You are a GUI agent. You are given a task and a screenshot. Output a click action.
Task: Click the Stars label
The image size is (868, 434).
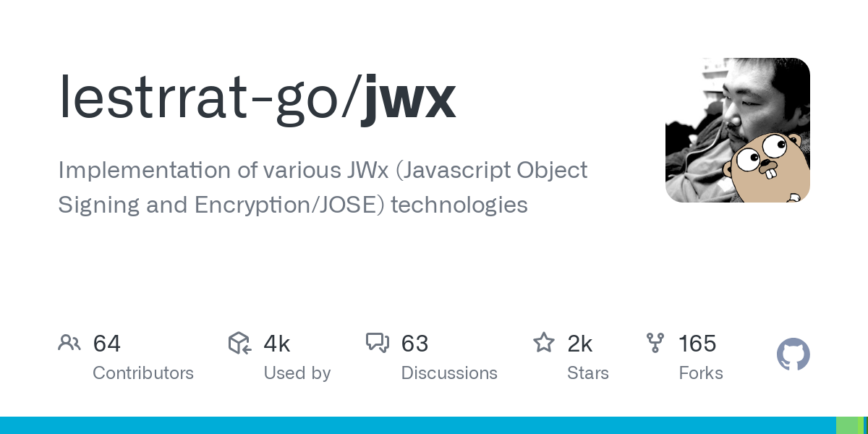[588, 373]
